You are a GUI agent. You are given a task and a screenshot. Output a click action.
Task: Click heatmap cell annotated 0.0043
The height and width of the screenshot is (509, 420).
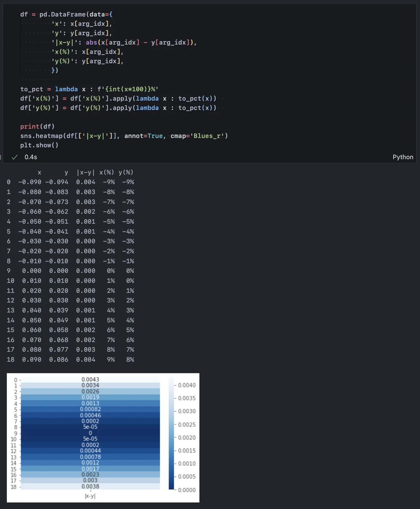click(90, 379)
